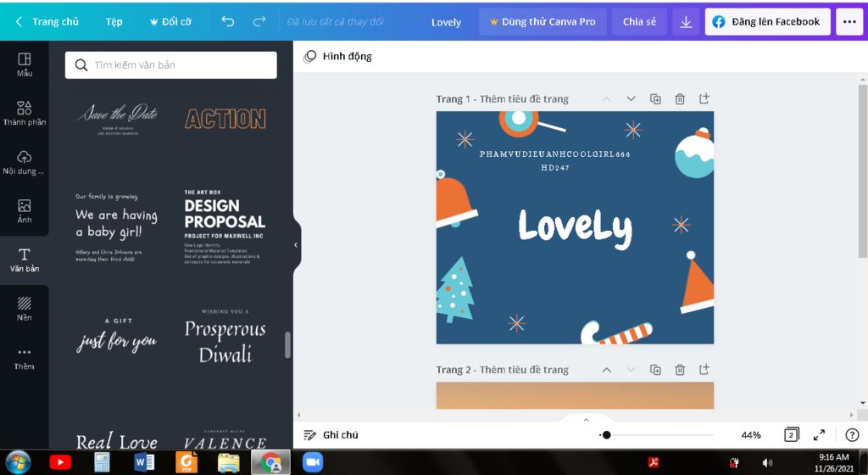Add new page after page 1

coord(704,98)
